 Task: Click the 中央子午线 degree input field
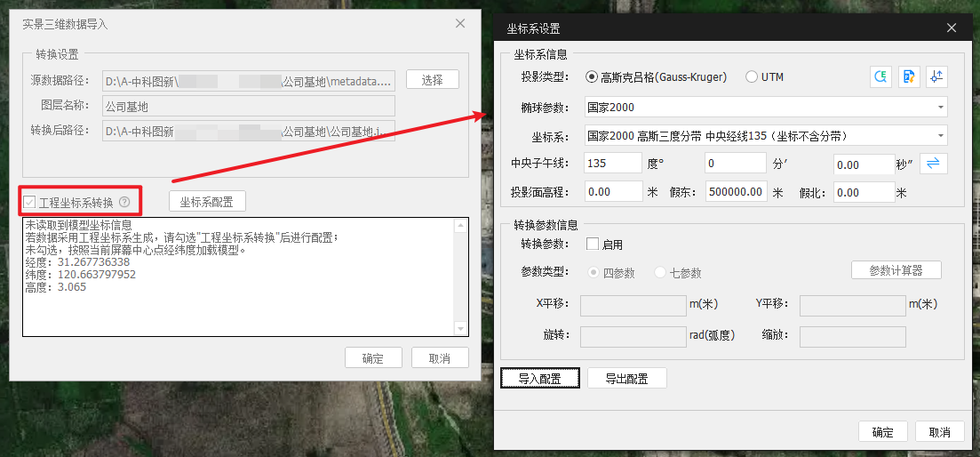click(613, 164)
